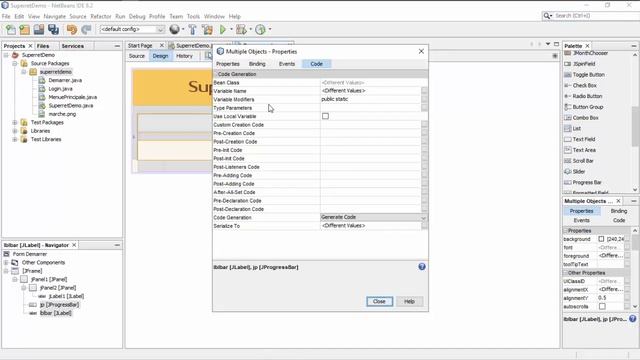Click the New File toolbar icon
640x360 pixels.
coord(11,29)
